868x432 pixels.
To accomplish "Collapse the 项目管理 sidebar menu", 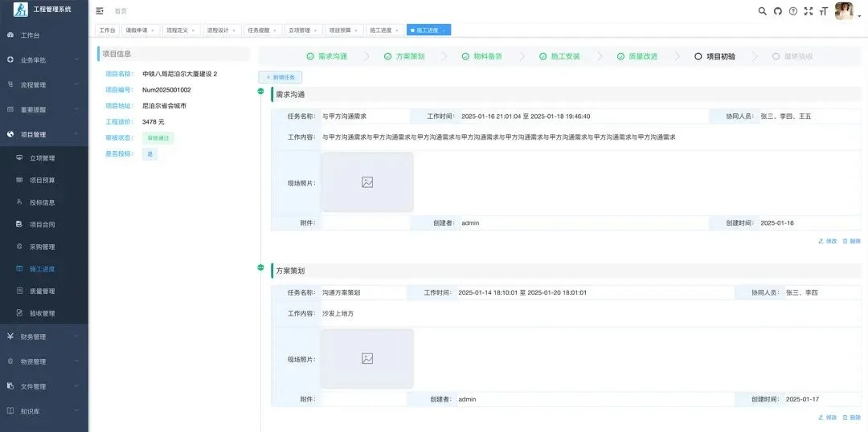I will pos(43,134).
